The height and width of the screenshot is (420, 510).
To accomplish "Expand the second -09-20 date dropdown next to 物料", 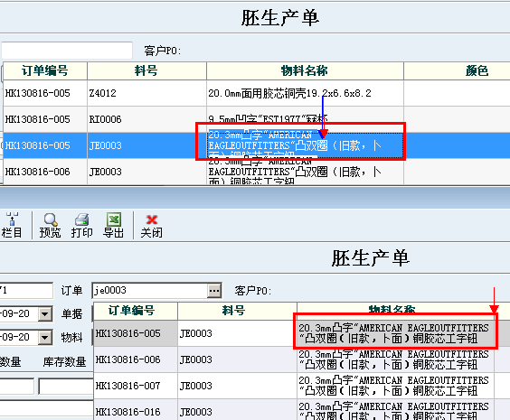I will [x=45, y=338].
